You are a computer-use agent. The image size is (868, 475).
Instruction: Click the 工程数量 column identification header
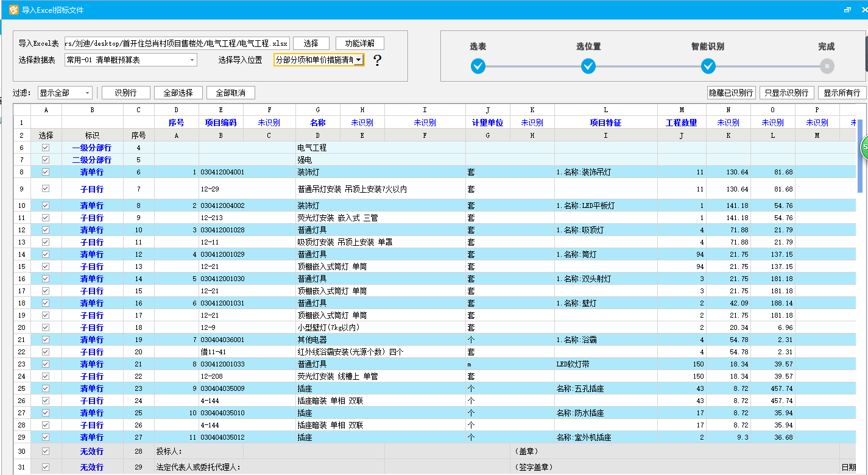coord(682,123)
